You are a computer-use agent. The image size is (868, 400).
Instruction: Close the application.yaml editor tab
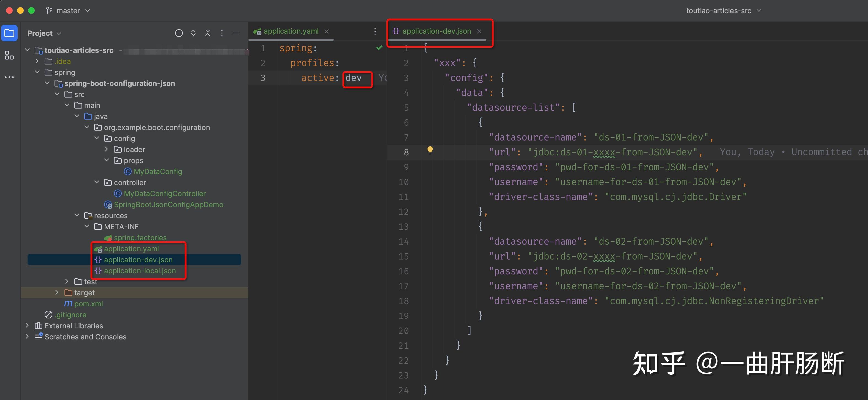[x=327, y=31]
